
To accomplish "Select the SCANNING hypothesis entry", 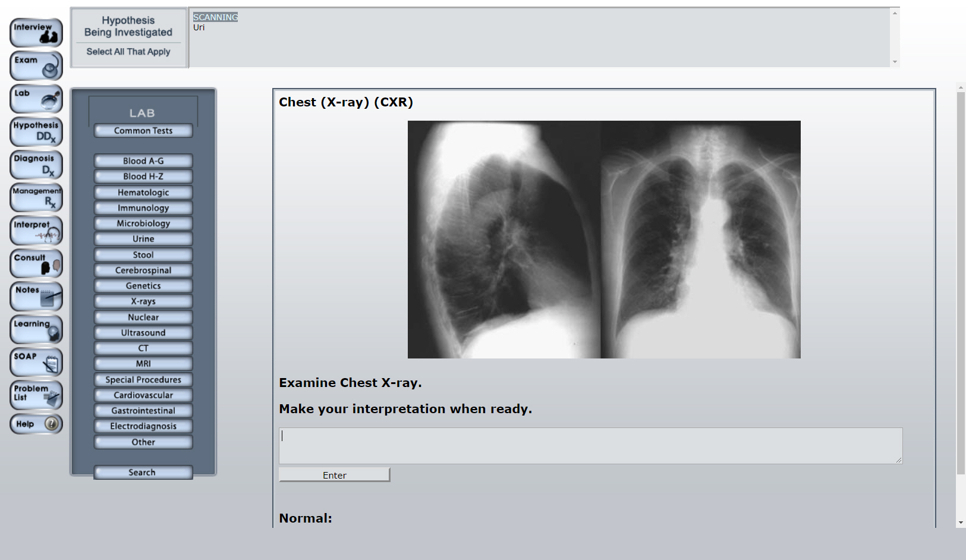I will pyautogui.click(x=215, y=17).
